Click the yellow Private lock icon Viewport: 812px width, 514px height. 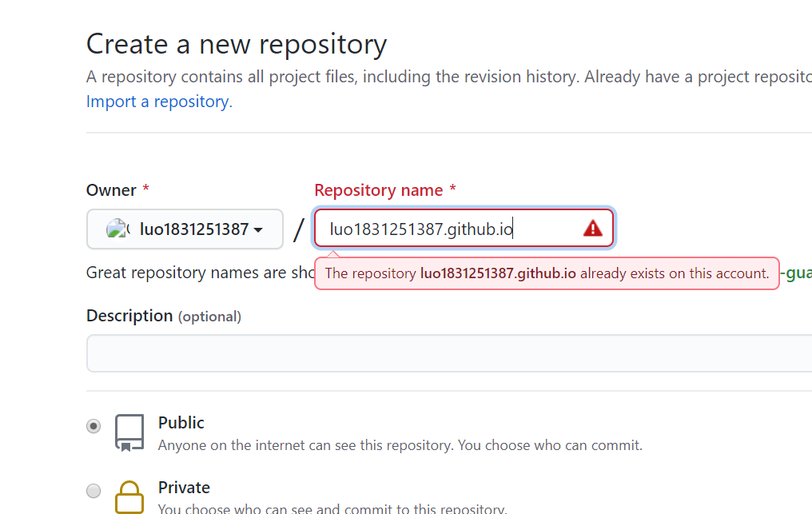pyautogui.click(x=129, y=497)
